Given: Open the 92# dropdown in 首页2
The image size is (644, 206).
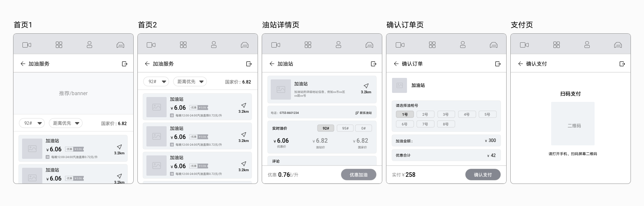Looking at the screenshot, I should 156,81.
